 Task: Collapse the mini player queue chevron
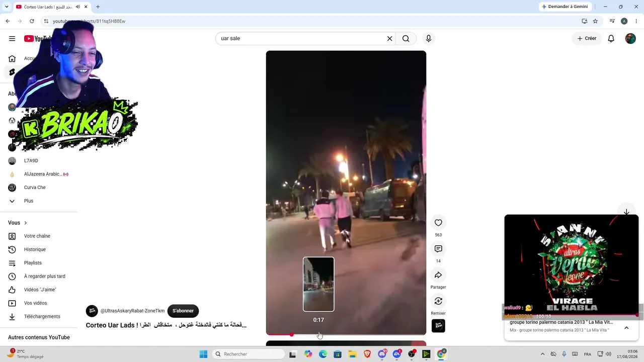pos(626,328)
